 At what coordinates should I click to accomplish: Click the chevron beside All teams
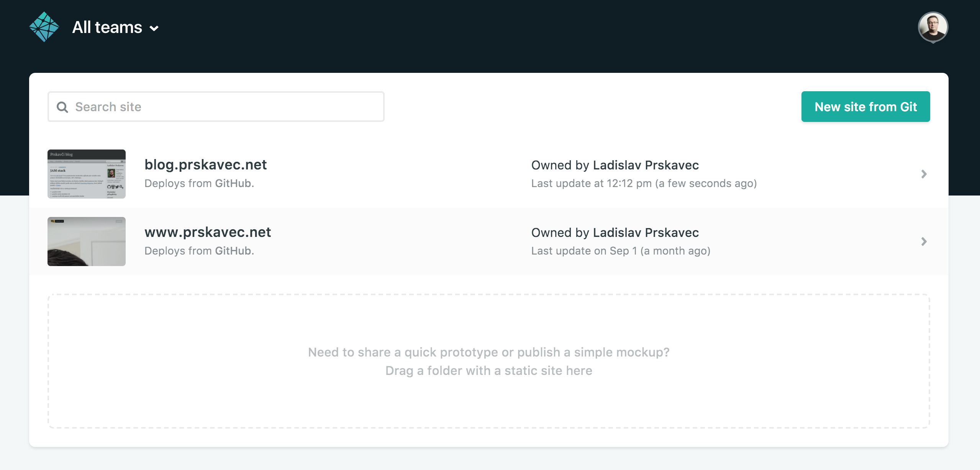154,28
